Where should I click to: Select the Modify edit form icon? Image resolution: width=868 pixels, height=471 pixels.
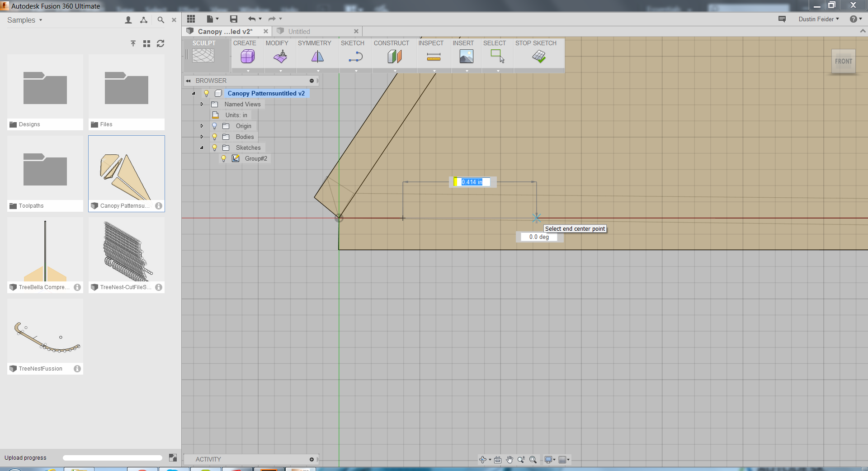click(x=280, y=57)
